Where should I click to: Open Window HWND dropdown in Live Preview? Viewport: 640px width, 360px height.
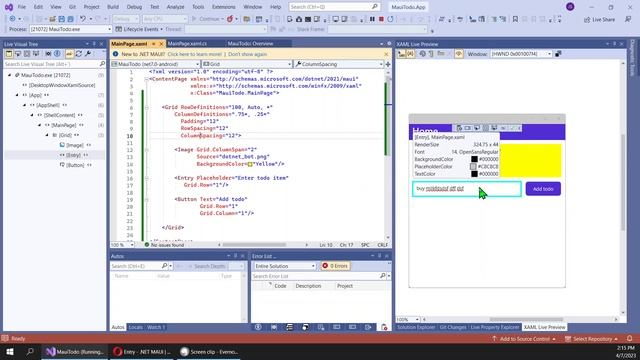point(521,54)
